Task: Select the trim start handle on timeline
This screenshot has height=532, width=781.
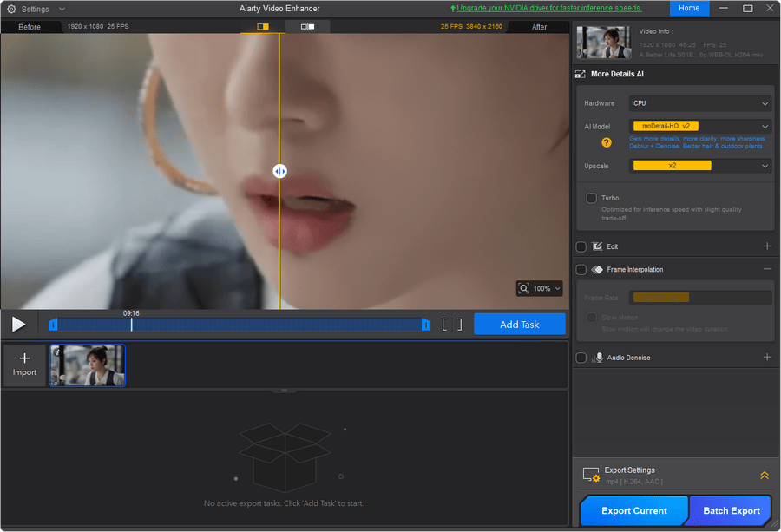Action: (53, 325)
